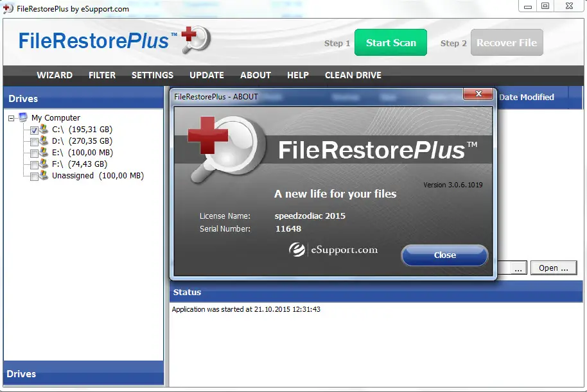Click the browse ellipsis button

[518, 268]
